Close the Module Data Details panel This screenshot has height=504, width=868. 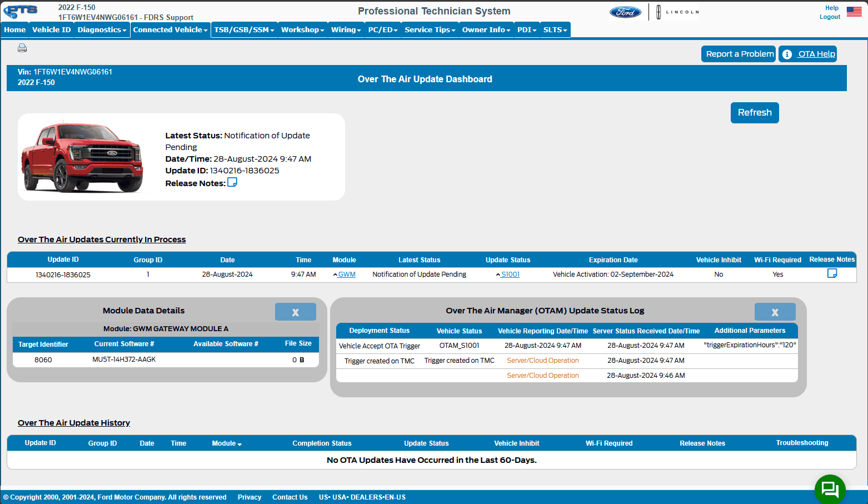(x=296, y=312)
